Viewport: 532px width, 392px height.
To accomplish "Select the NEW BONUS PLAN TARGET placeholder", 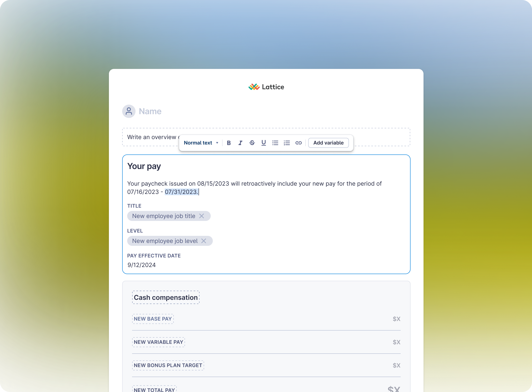I will point(168,365).
